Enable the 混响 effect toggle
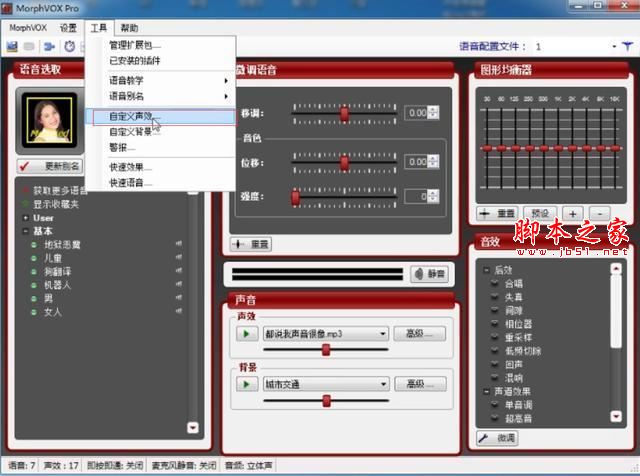The height and width of the screenshot is (476, 640). pyautogui.click(x=495, y=378)
